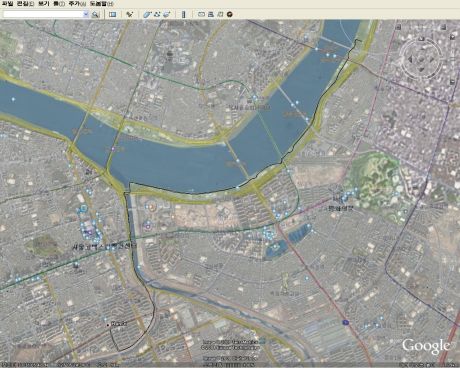The width and height of the screenshot is (460, 368).
Task: Expand the search box dropdown arrow
Action: pyautogui.click(x=86, y=14)
